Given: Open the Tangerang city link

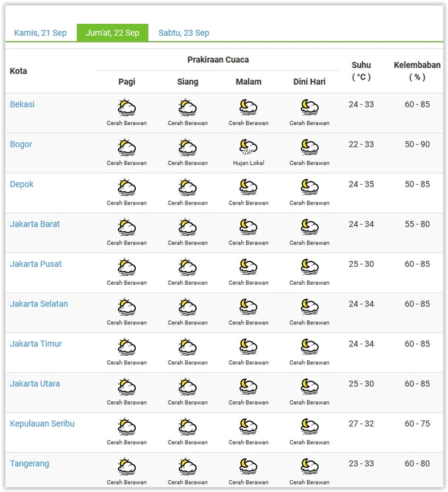Looking at the screenshot, I should (x=30, y=464).
